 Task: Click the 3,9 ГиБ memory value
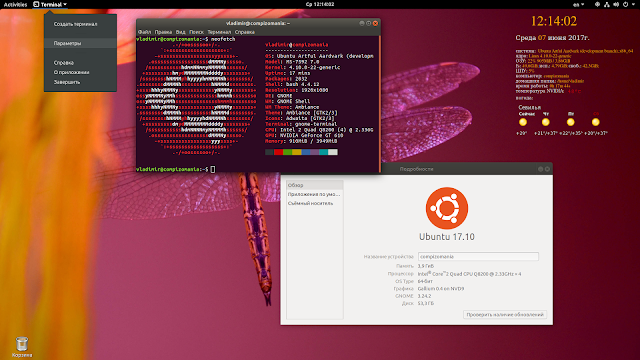coord(426,266)
